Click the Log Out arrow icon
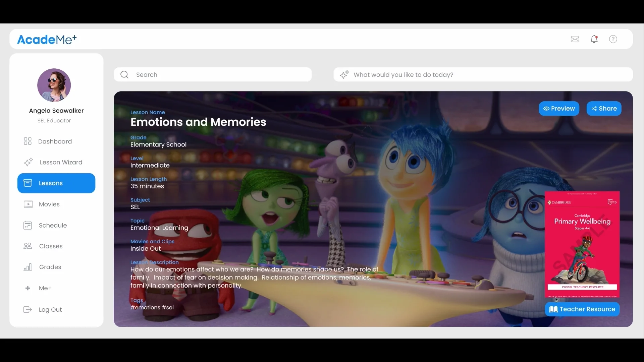Image resolution: width=644 pixels, height=362 pixels. tap(28, 309)
